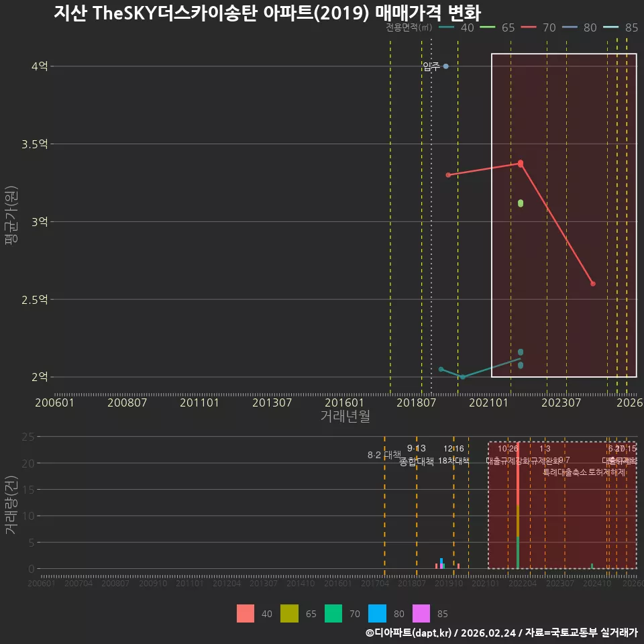Screen dimensions: 644x644
Task: Click the 80㎡ steel blue line swatch in top legend
Action: pos(570,28)
